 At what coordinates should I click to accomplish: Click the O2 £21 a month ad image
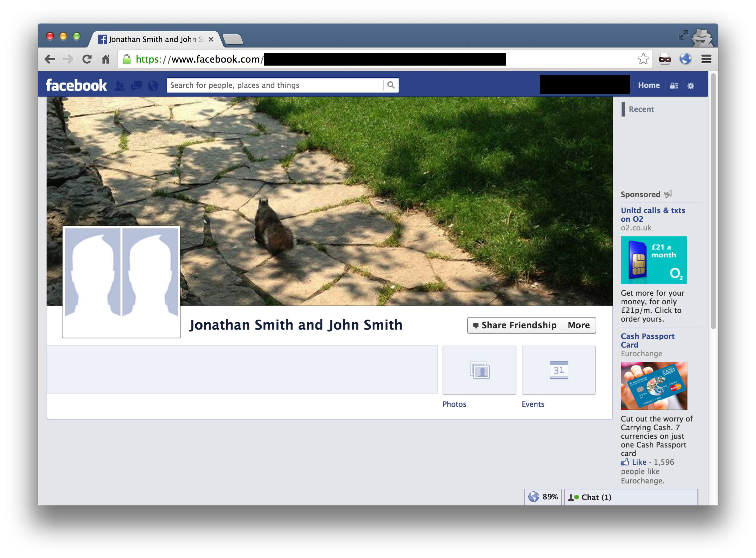pyautogui.click(x=654, y=260)
